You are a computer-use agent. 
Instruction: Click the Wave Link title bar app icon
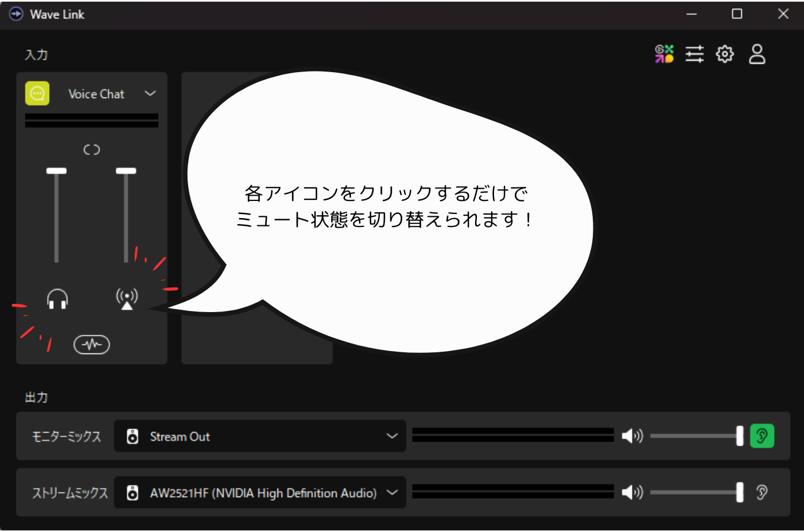click(17, 14)
